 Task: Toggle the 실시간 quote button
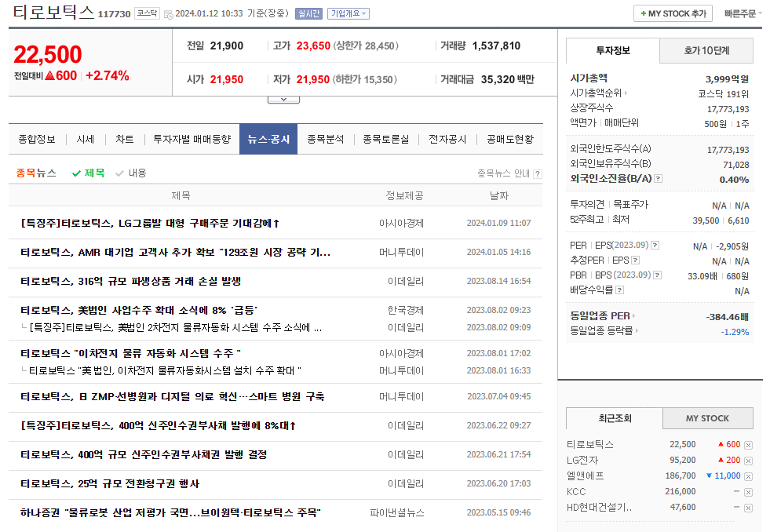click(308, 14)
